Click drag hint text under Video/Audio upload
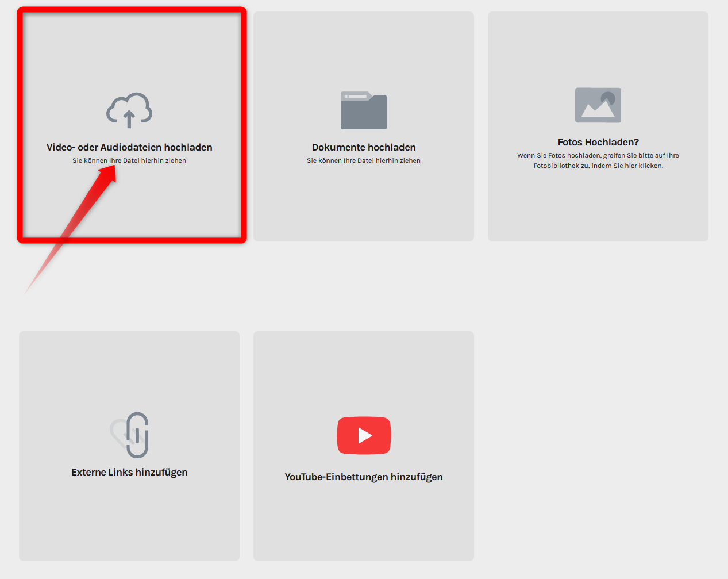Screen dimensions: 728x579 pos(129,160)
